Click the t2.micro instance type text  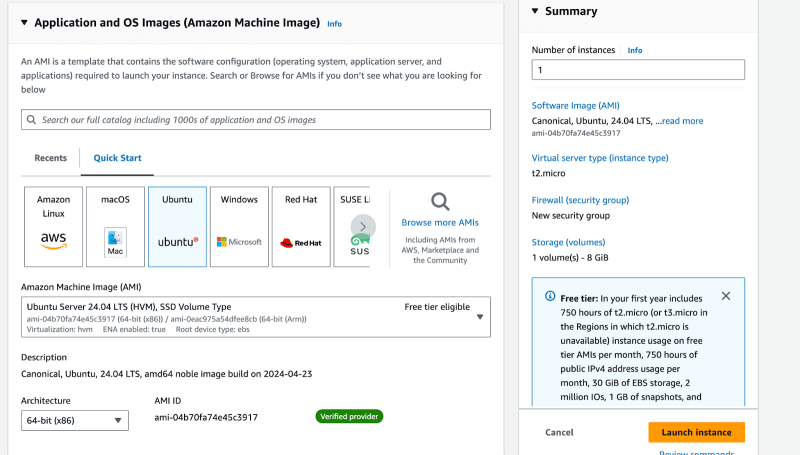(548, 173)
